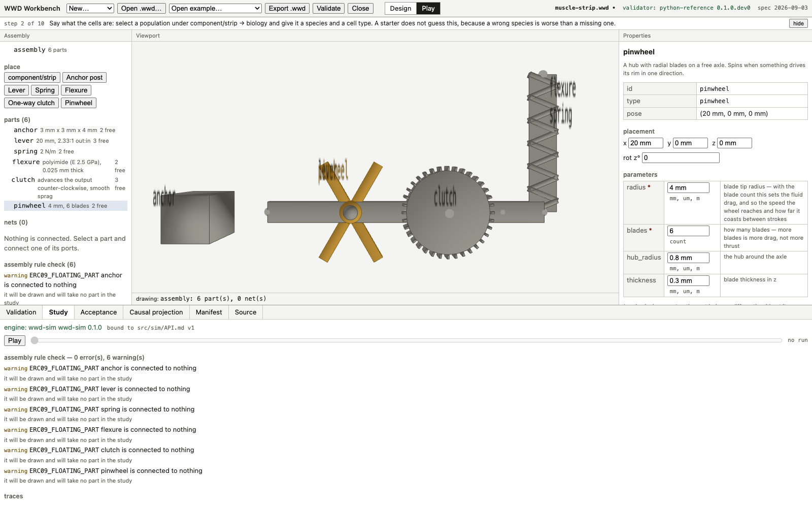Open the 'Open example…' dropdown
The height and width of the screenshot is (508, 812).
click(x=215, y=8)
